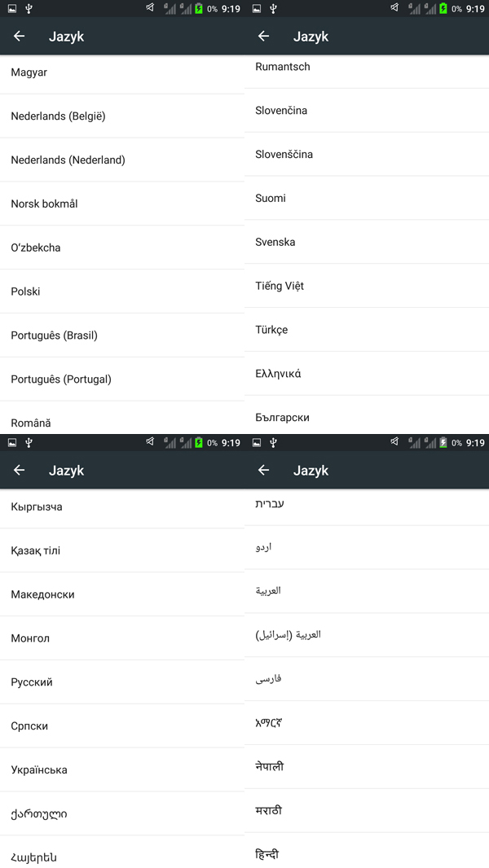Image resolution: width=489 pixels, height=868 pixels.
Task: Select Slovenščina language entry
Action: coord(367,155)
